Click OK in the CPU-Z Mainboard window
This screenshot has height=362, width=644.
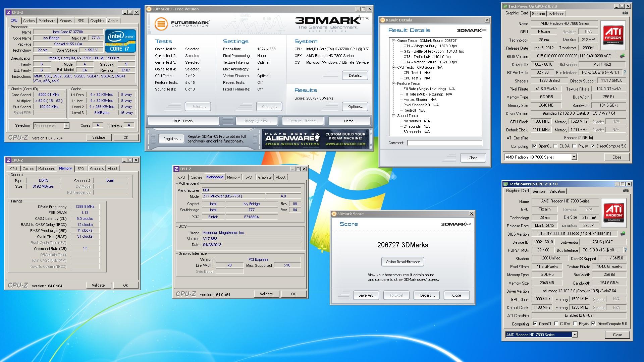[293, 294]
